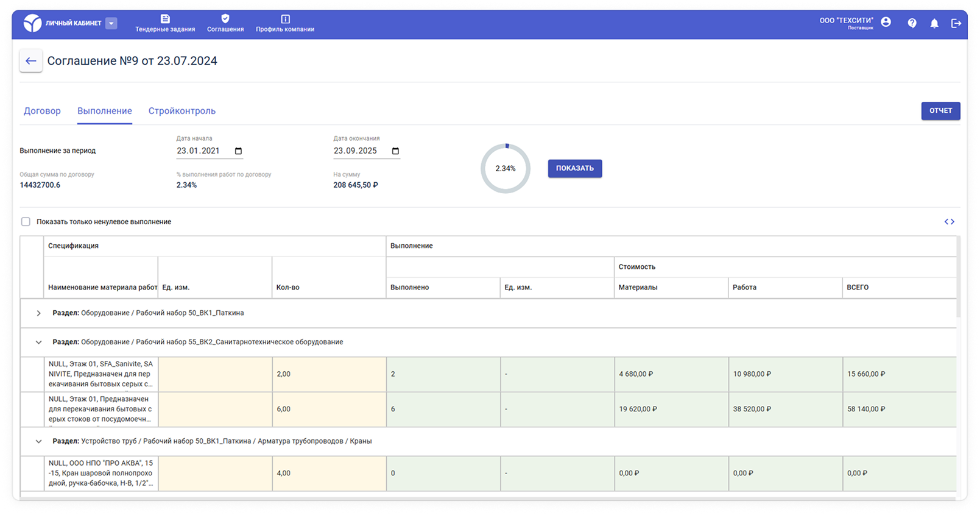Switch to Договор tab

click(42, 111)
